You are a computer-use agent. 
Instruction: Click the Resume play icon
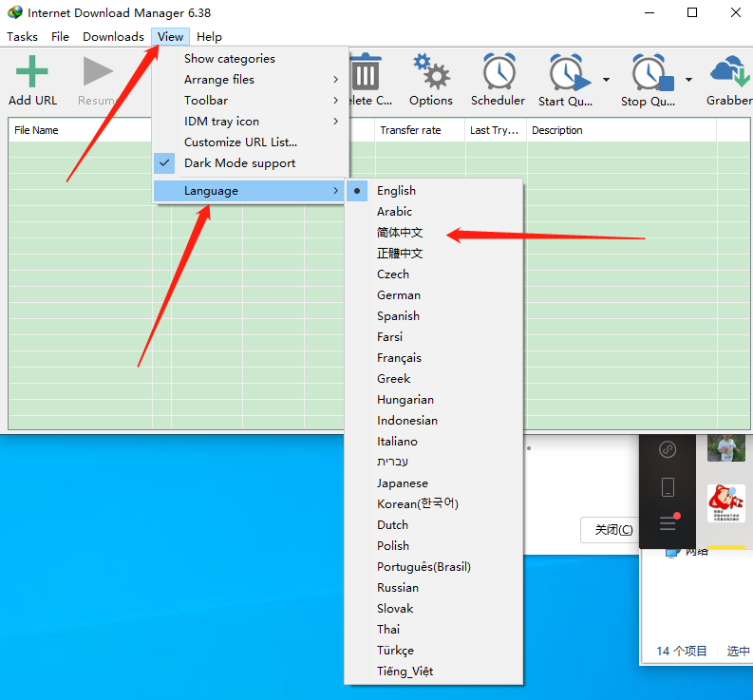[x=98, y=71]
